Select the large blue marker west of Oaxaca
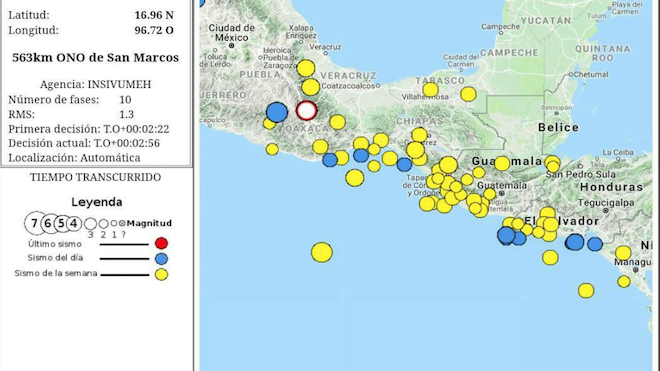The height and width of the screenshot is (371, 660). pyautogui.click(x=277, y=112)
